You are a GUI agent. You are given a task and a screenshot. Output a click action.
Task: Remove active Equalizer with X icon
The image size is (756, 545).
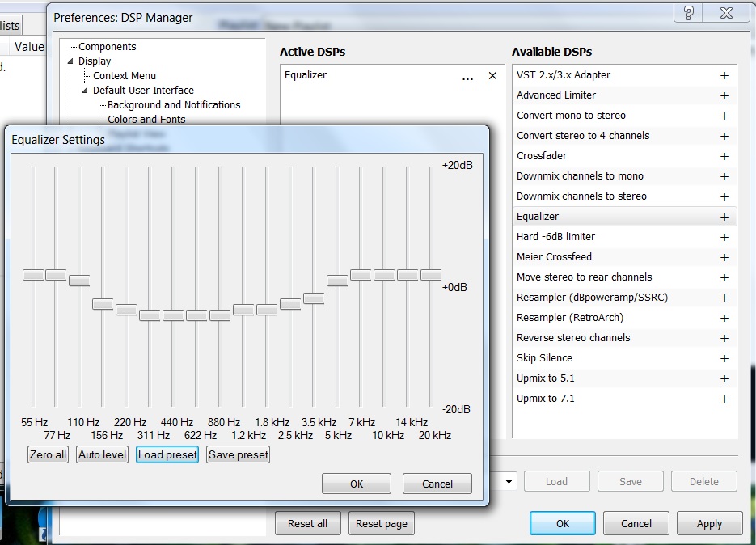(492, 76)
